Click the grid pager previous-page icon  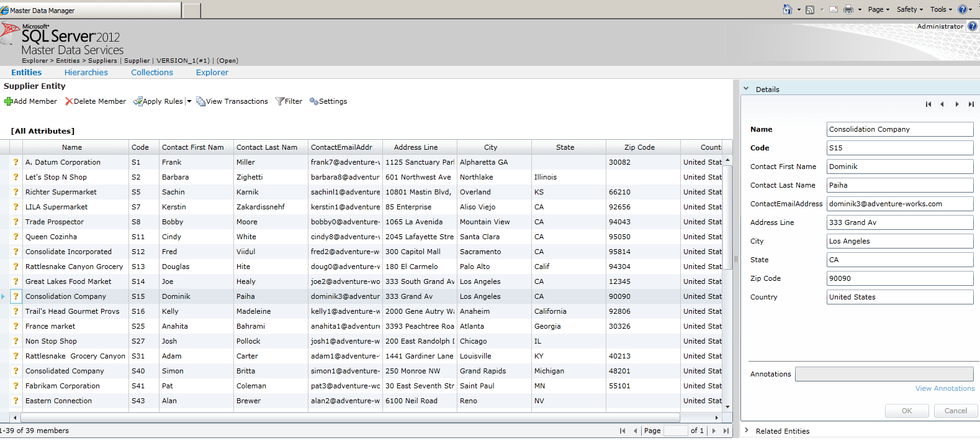[x=635, y=431]
